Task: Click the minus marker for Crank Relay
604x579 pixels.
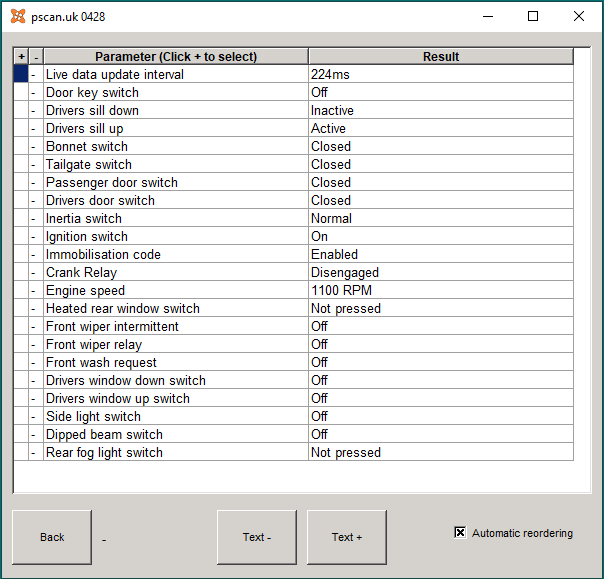Action: pyautogui.click(x=36, y=272)
